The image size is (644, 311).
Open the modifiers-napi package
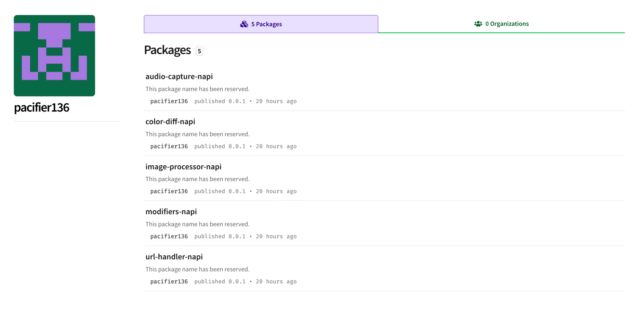click(x=171, y=211)
